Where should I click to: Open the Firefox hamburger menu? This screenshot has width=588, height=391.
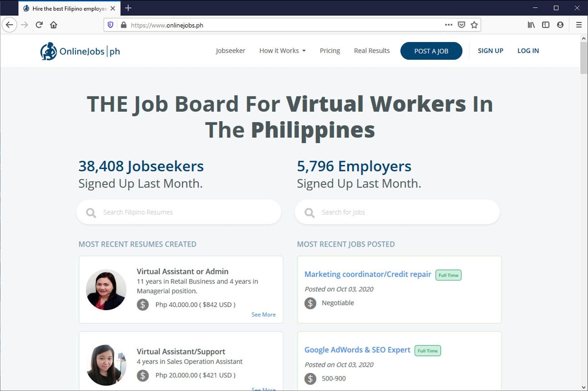(x=579, y=25)
